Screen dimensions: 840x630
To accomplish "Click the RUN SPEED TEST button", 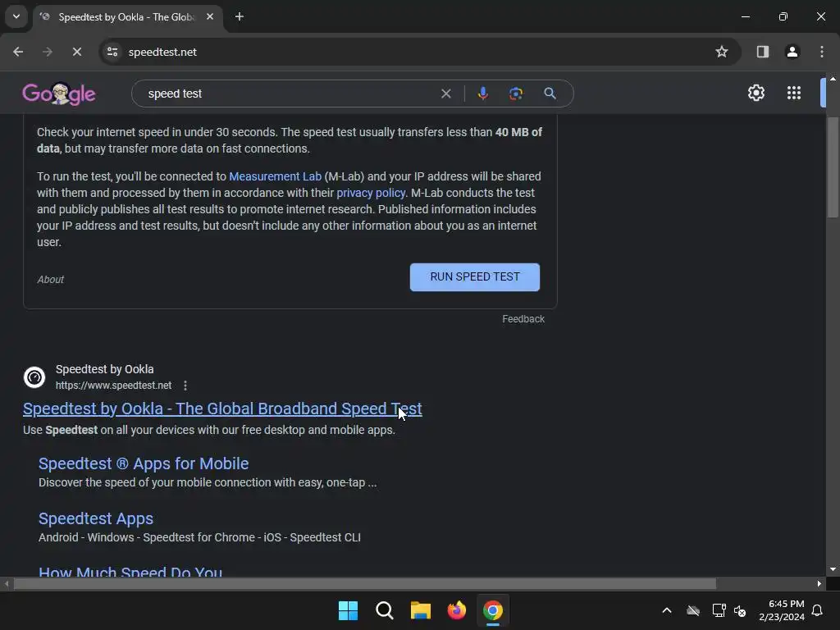I will click(x=475, y=277).
